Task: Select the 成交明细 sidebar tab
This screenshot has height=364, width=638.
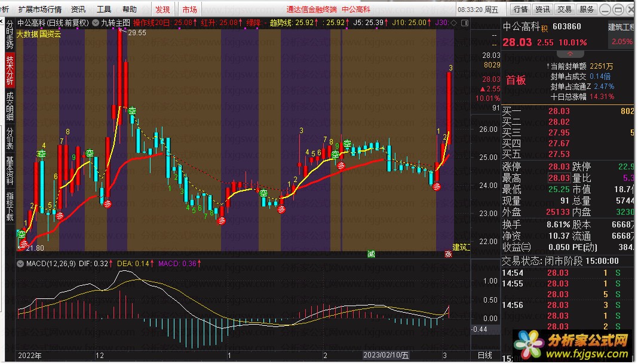Action: (x=10, y=106)
